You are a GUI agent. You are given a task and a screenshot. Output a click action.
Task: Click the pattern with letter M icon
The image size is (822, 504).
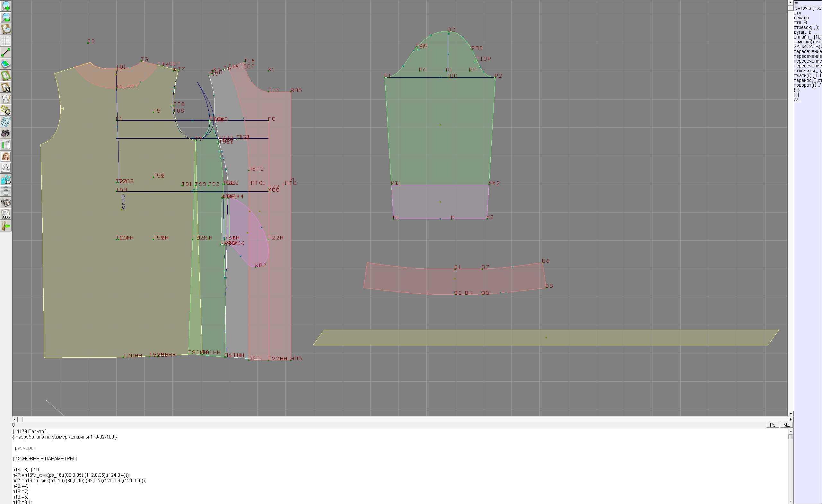[6, 87]
